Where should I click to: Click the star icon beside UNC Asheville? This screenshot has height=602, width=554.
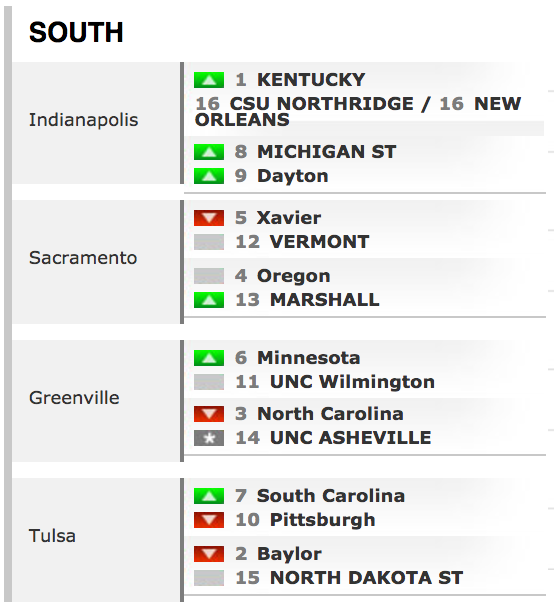(x=209, y=438)
